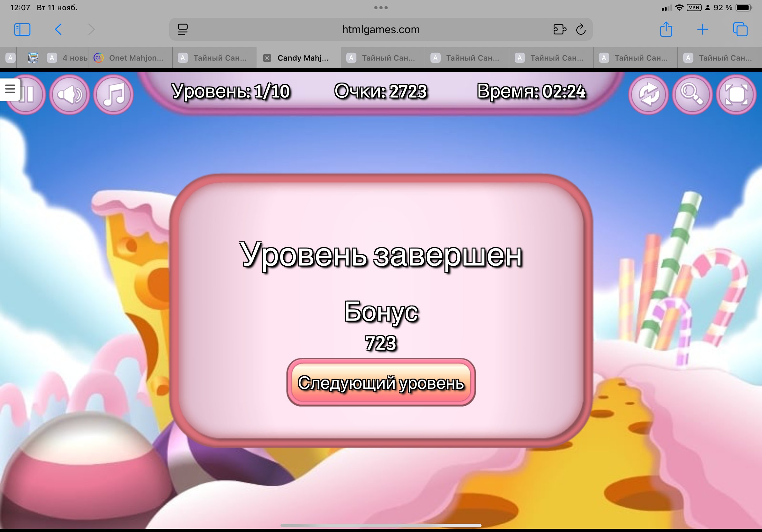Show the tab overview grid

[740, 30]
